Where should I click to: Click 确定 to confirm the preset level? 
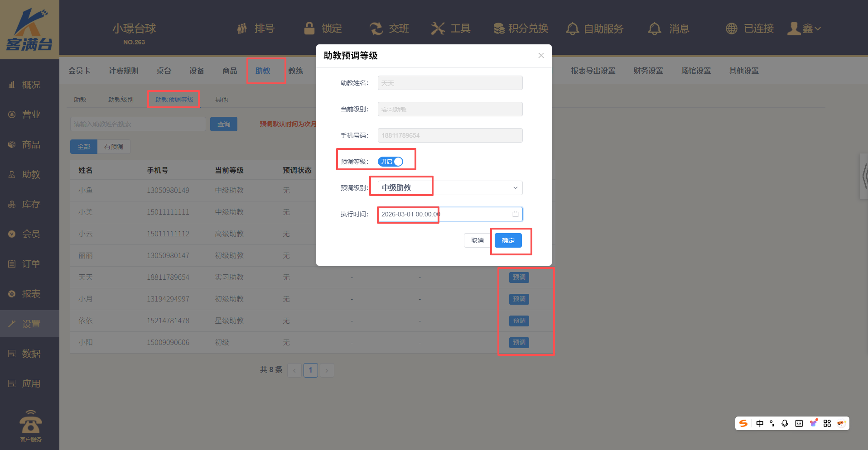tap(508, 240)
